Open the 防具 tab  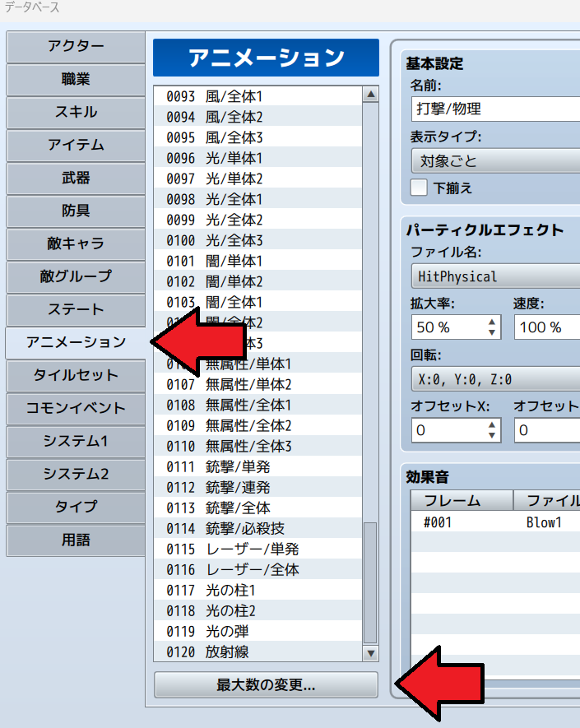(x=76, y=211)
